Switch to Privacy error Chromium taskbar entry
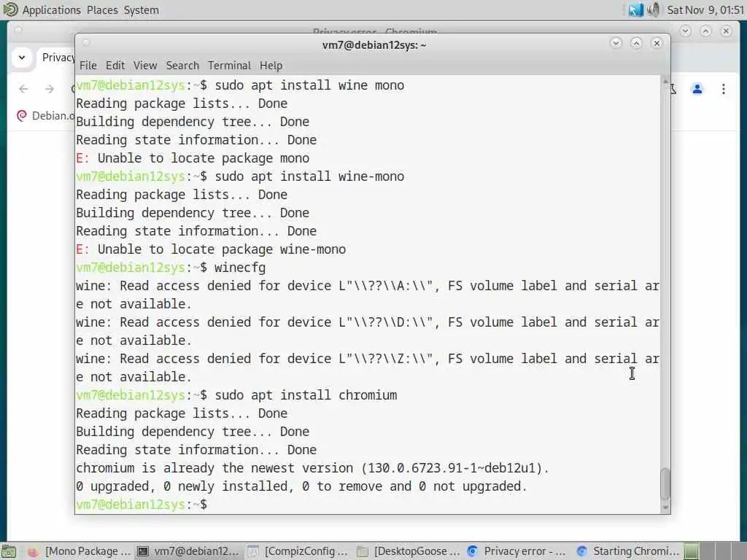 click(519, 551)
